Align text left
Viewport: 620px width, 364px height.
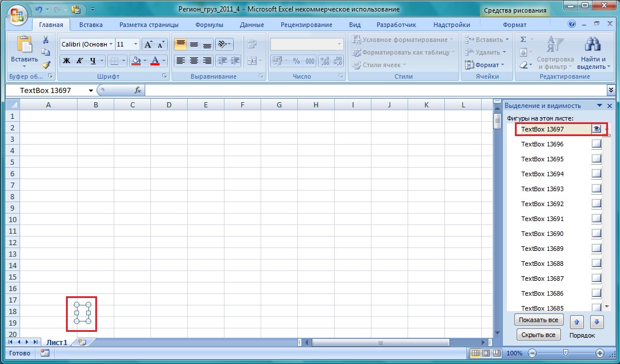tap(180, 60)
